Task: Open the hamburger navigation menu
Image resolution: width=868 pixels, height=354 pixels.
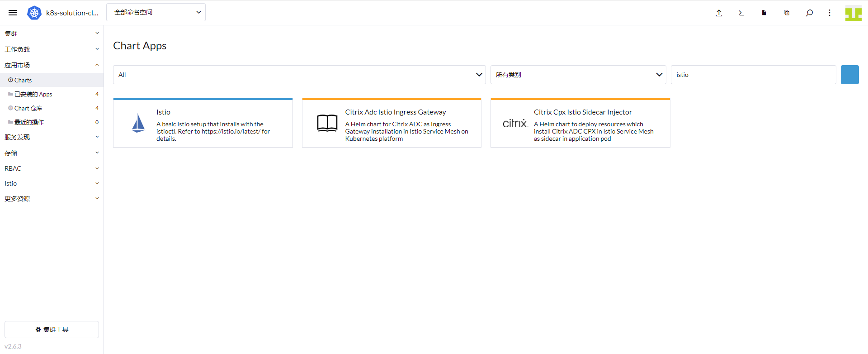Action: (x=13, y=13)
